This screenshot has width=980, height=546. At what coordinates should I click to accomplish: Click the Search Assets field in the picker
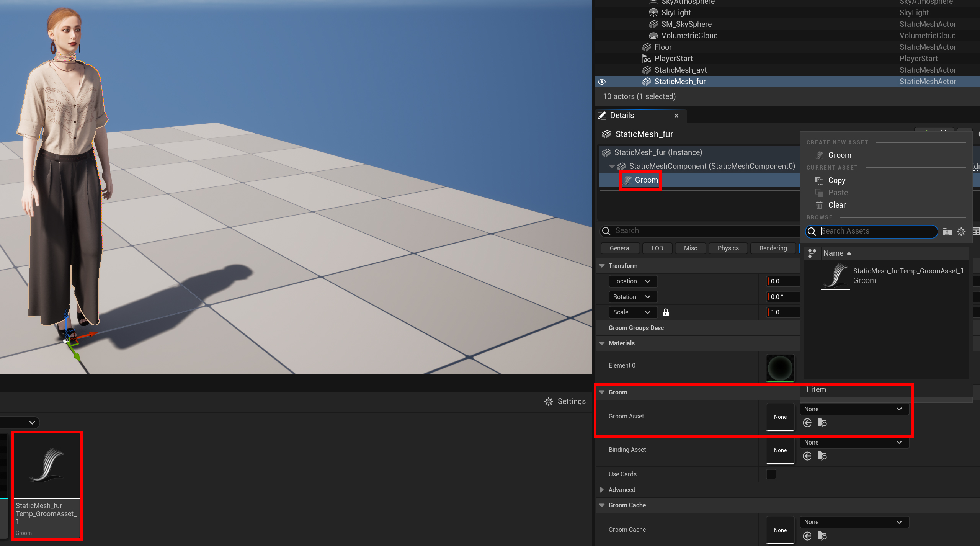click(x=872, y=231)
